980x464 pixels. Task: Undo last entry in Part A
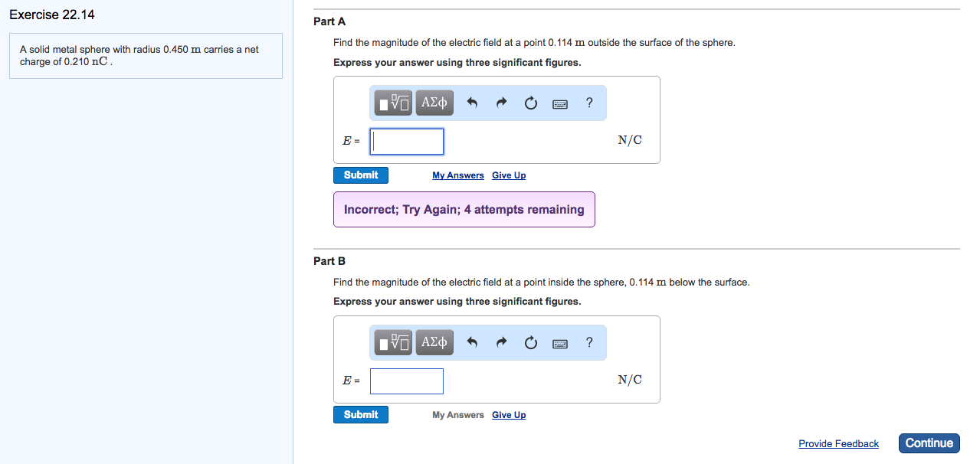472,103
